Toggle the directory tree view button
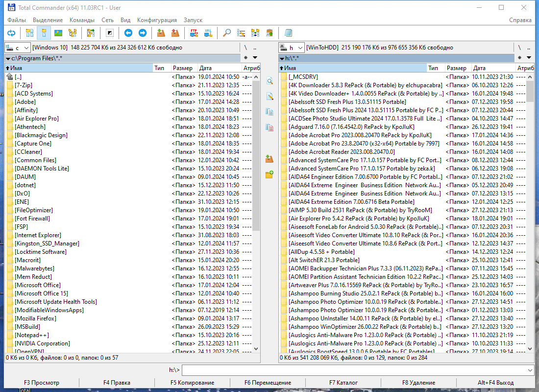 72,33
